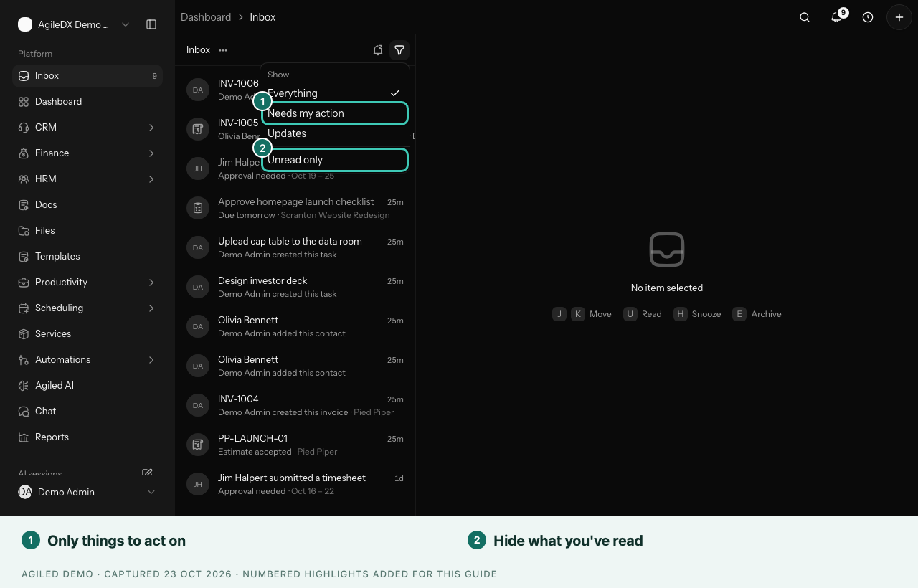Open the notifications bell showing 9
This screenshot has height=588, width=918.
point(836,17)
